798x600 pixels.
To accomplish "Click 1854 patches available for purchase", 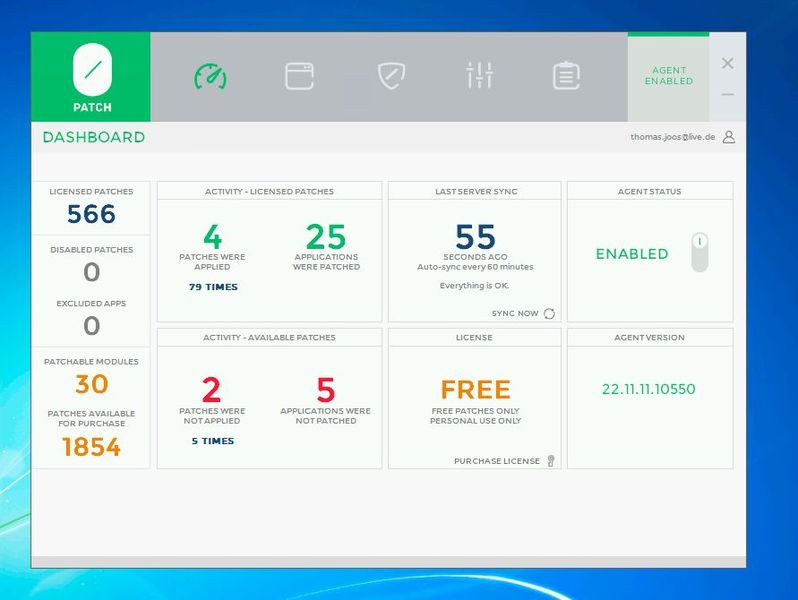I will tap(92, 447).
